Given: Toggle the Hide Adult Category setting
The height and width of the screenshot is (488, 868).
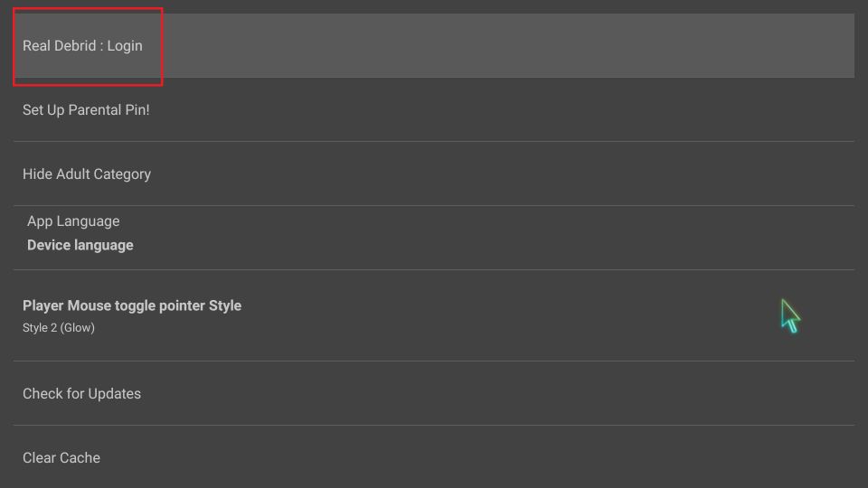Looking at the screenshot, I should point(434,174).
